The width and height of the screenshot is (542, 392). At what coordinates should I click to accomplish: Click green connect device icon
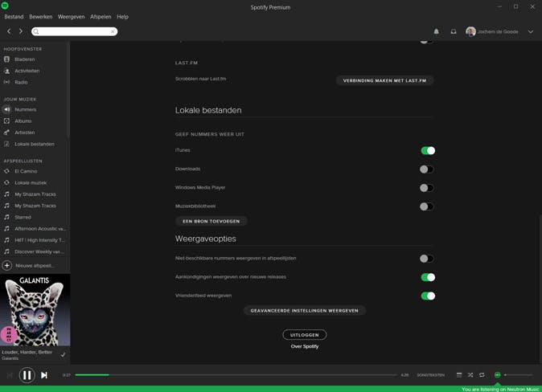click(498, 375)
